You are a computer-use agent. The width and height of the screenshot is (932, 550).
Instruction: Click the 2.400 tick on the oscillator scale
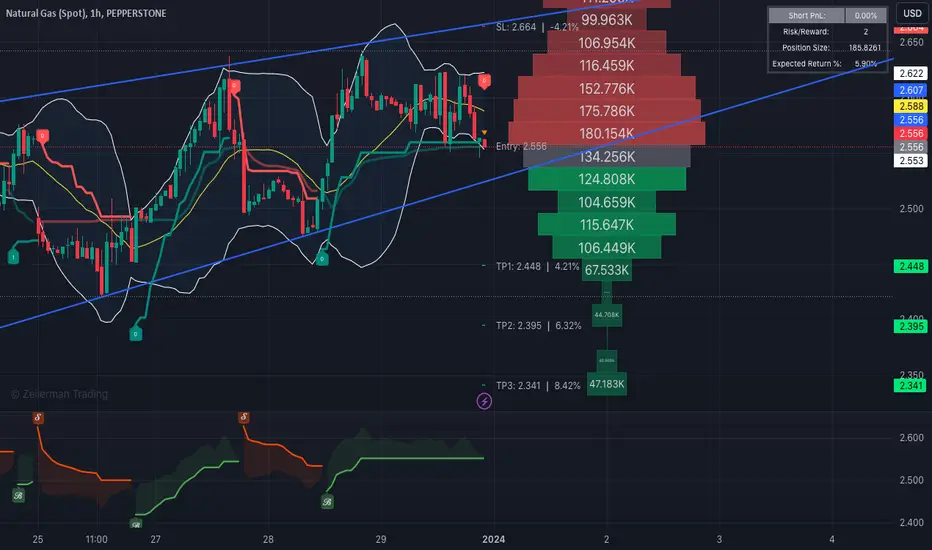[x=911, y=523]
